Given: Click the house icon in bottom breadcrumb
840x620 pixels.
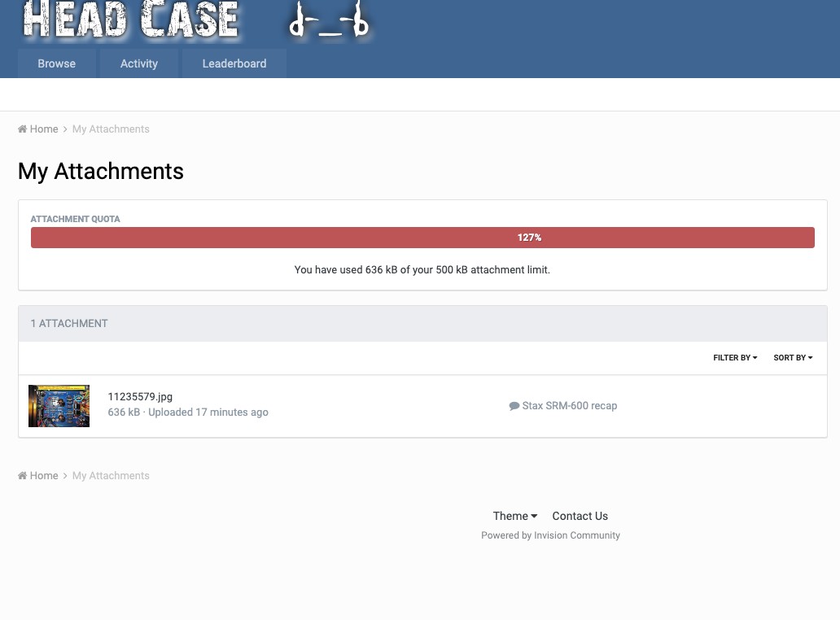Looking at the screenshot, I should pos(23,476).
